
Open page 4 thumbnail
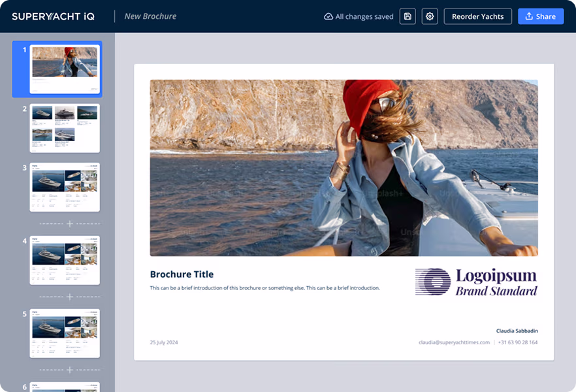tap(64, 260)
